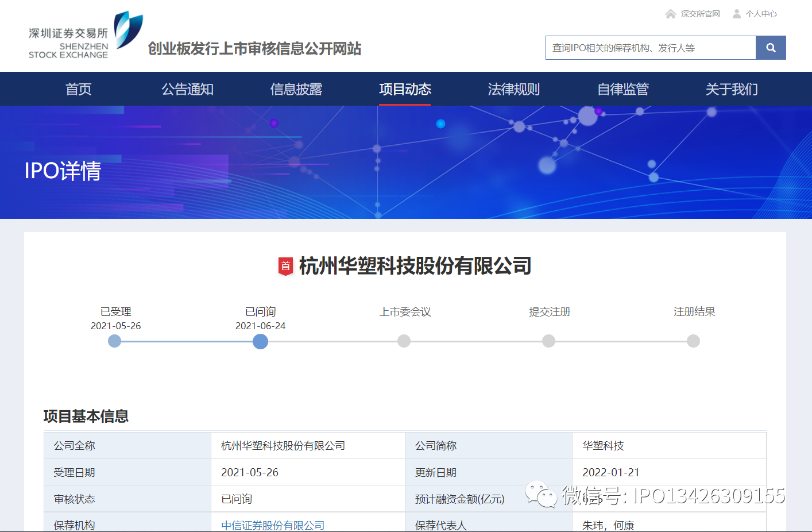This screenshot has width=812, height=532.
Task: Click the site title 创业板发行上市审核信息公开网站
Action: coord(254,49)
